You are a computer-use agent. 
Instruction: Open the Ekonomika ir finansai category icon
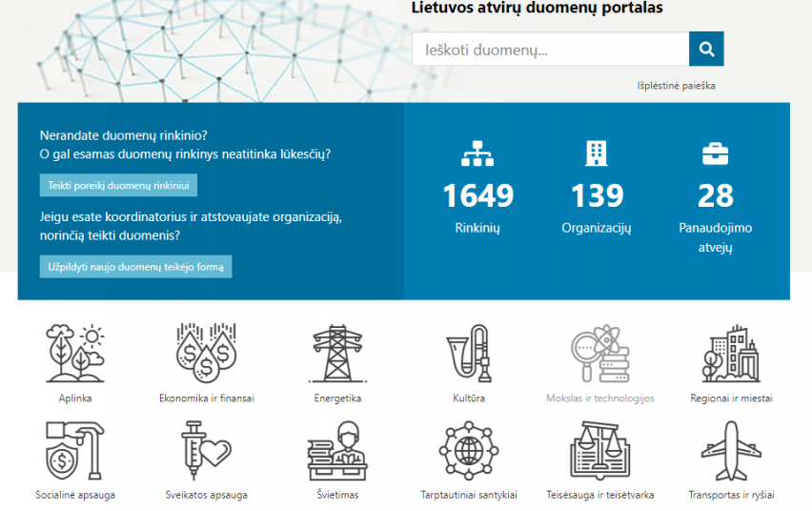tap(206, 354)
